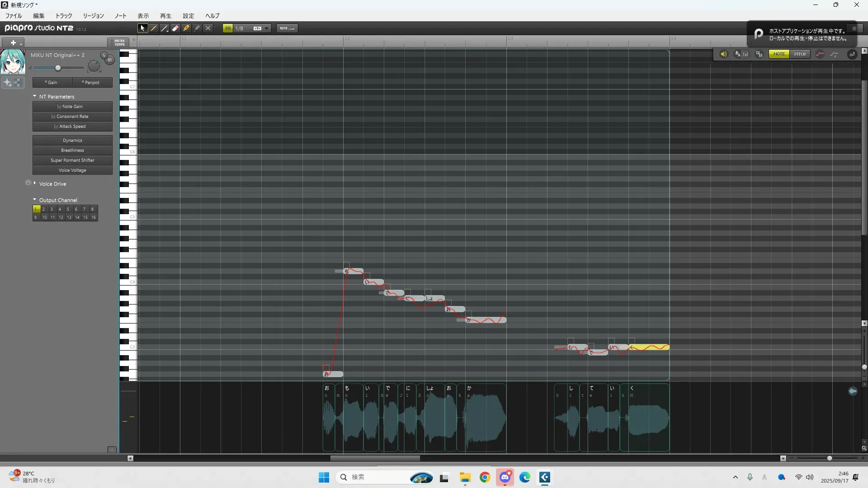Screen dimensions: 868x488
Task: Click the track volume slider handle
Action: click(58, 68)
